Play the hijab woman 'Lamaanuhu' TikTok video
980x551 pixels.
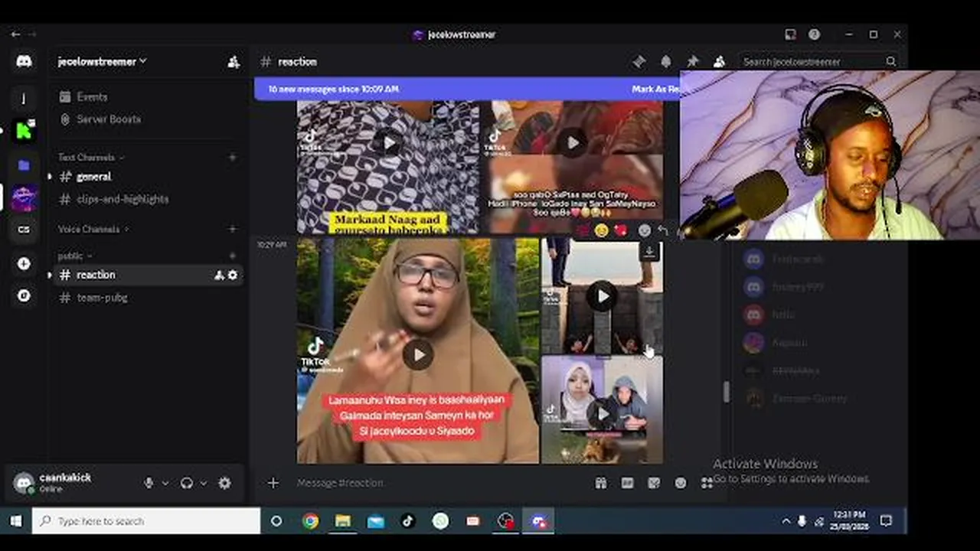coord(417,355)
